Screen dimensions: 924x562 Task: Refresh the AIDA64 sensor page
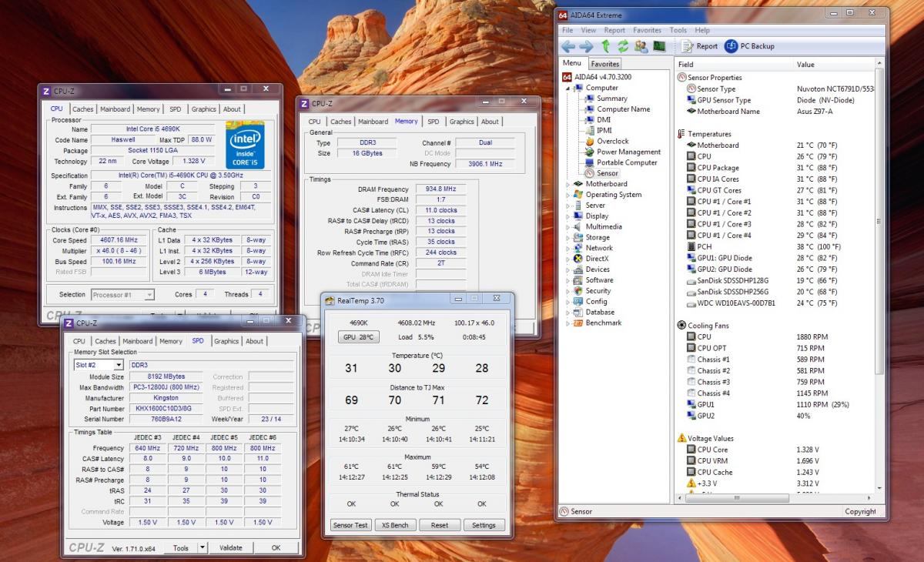click(x=623, y=46)
